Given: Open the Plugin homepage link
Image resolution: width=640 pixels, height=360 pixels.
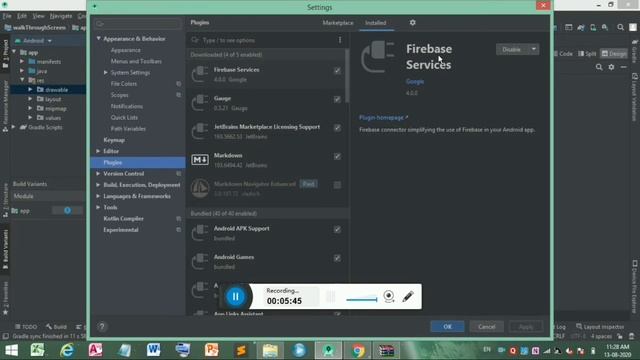Looking at the screenshot, I should 383,118.
